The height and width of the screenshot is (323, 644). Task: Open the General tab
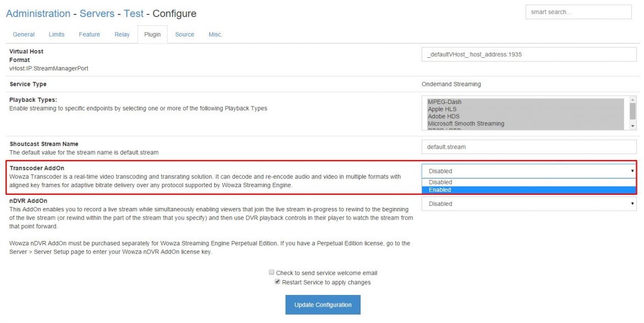[x=24, y=34]
